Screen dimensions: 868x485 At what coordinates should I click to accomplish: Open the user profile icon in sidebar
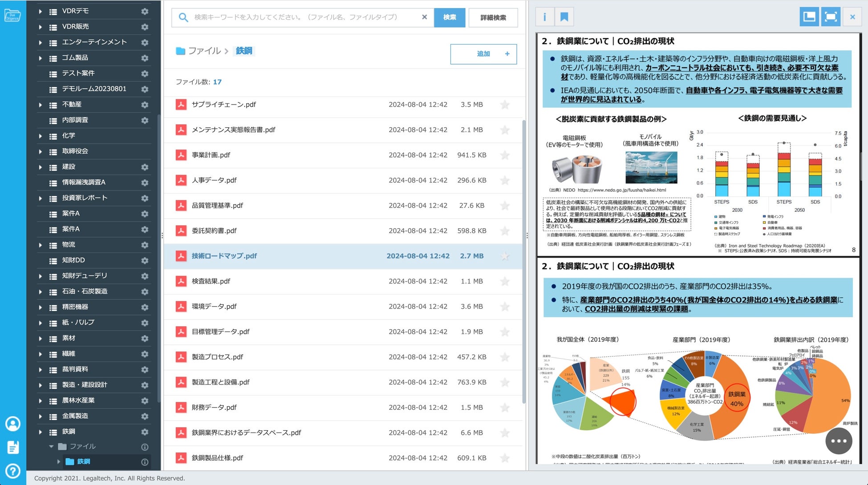(x=13, y=424)
